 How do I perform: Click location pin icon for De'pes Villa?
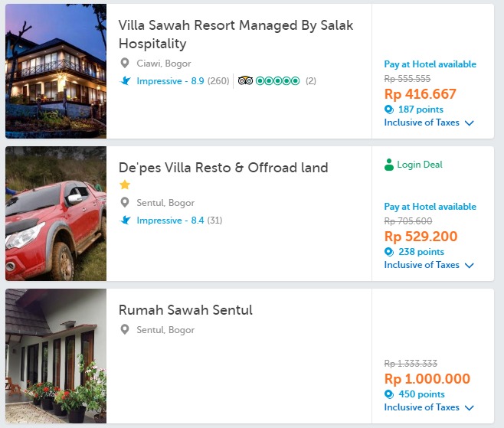[x=125, y=203]
